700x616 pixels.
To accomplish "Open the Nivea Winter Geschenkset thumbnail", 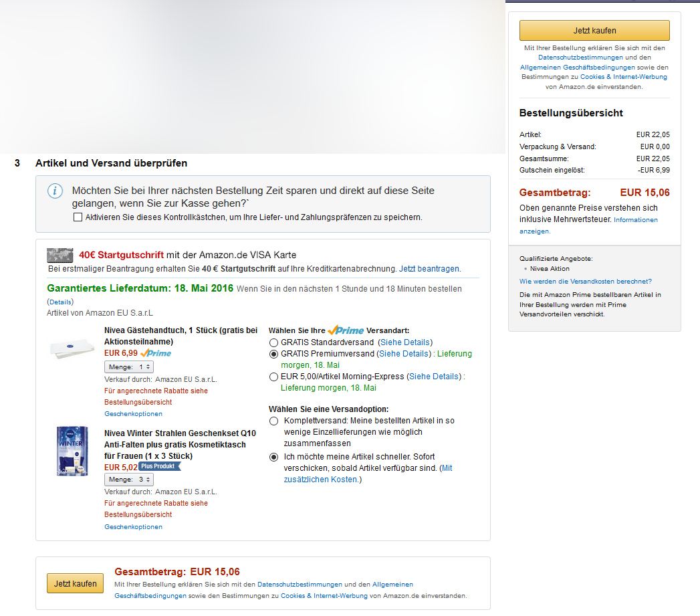I will [x=72, y=451].
